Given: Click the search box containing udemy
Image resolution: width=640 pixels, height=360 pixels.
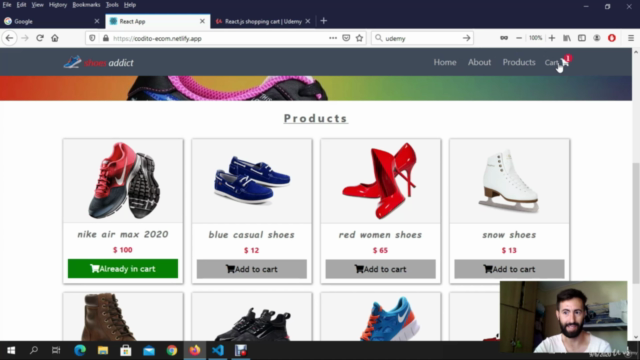Looking at the screenshot, I should pyautogui.click(x=422, y=38).
